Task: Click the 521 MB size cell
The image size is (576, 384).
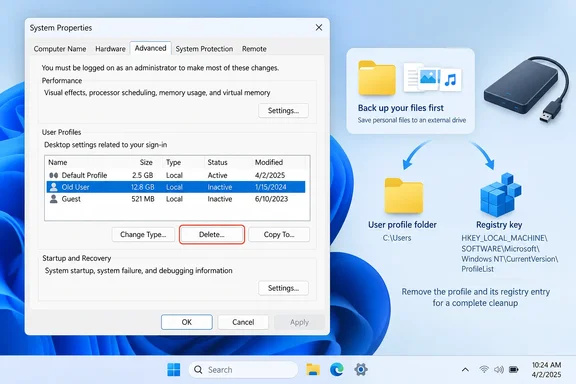Action: pos(143,199)
